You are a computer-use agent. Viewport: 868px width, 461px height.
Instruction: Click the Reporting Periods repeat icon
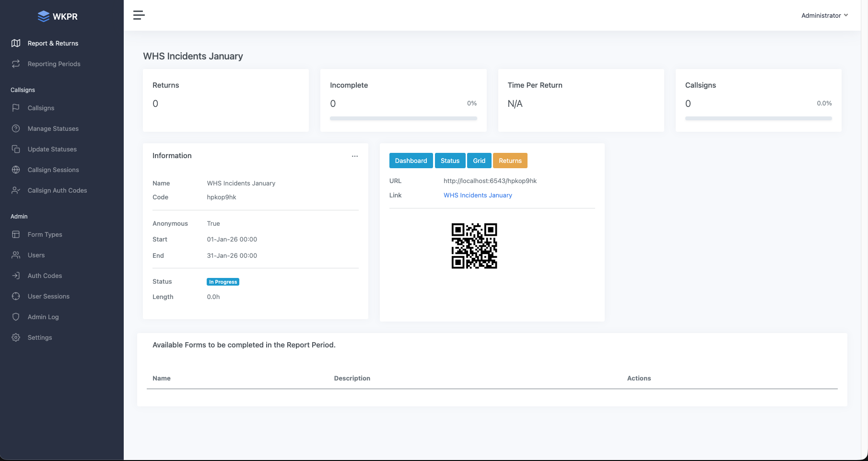(16, 64)
